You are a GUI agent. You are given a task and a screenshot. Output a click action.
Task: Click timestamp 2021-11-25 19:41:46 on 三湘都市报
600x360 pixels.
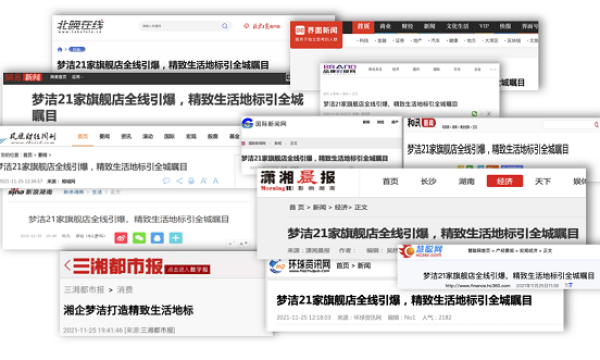pyautogui.click(x=93, y=330)
